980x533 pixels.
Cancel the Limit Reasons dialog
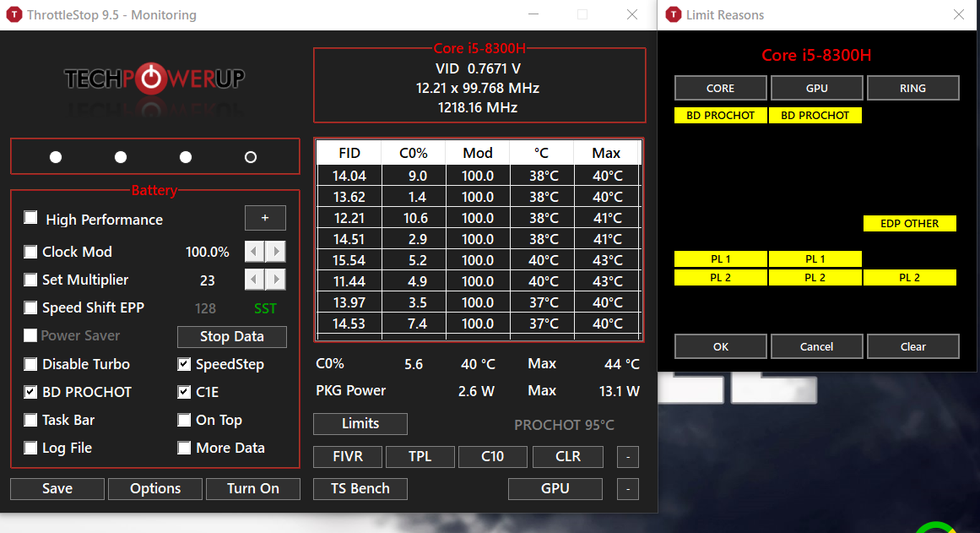click(x=817, y=346)
